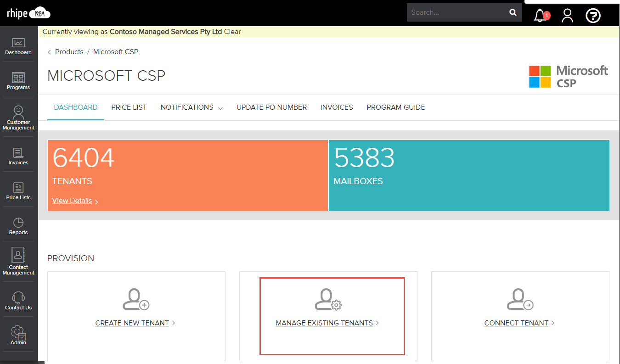This screenshot has width=620, height=364.
Task: Select the Update PO Number tab
Action: coord(271,107)
